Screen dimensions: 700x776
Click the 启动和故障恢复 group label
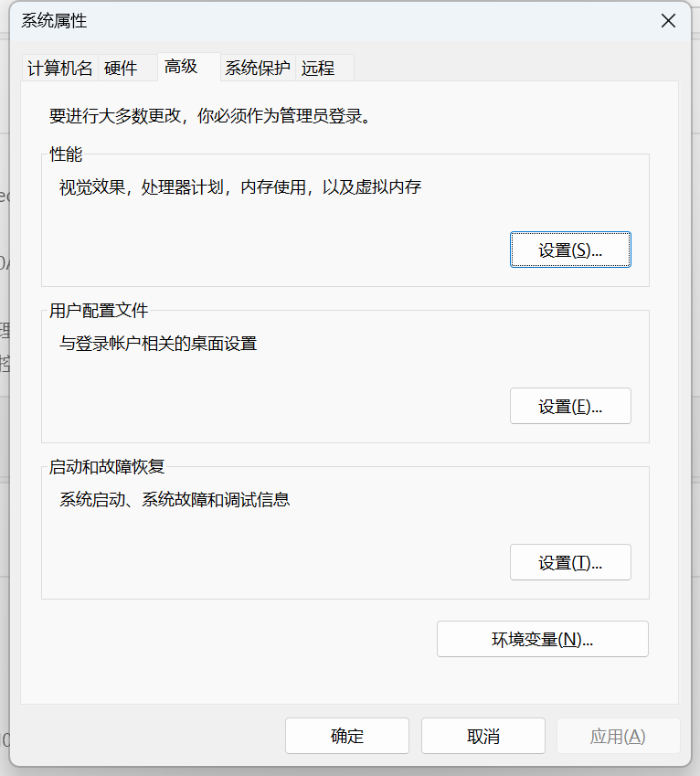click(107, 467)
